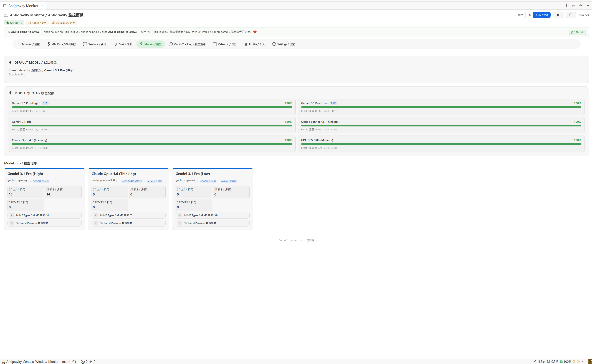
Task: Click the STEPS value 14 box
Action: [63, 192]
